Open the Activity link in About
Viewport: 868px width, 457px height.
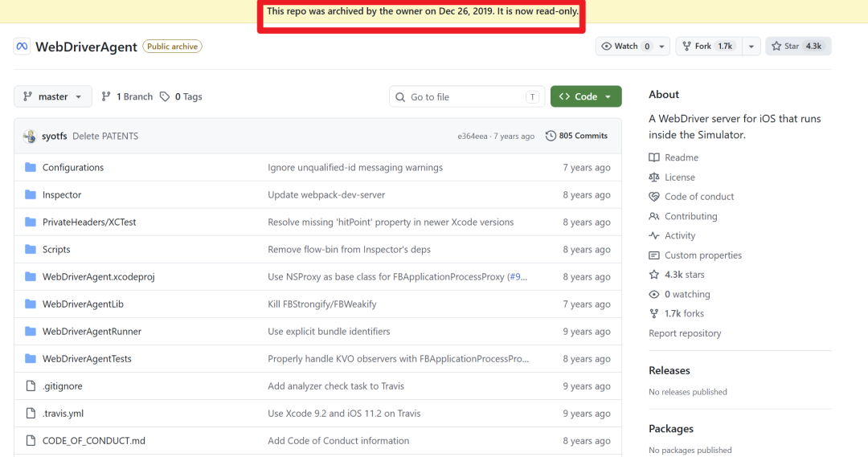click(x=680, y=235)
